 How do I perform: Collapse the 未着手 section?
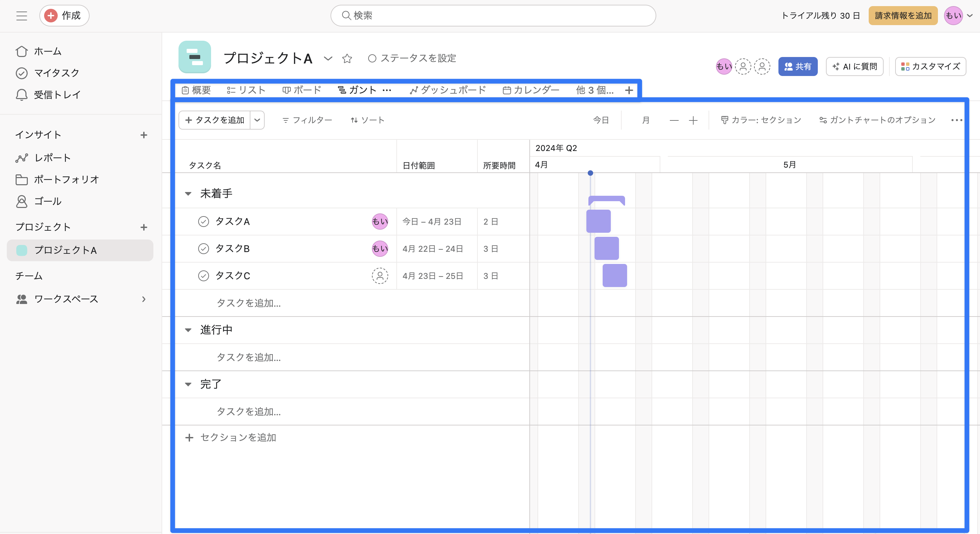click(188, 194)
